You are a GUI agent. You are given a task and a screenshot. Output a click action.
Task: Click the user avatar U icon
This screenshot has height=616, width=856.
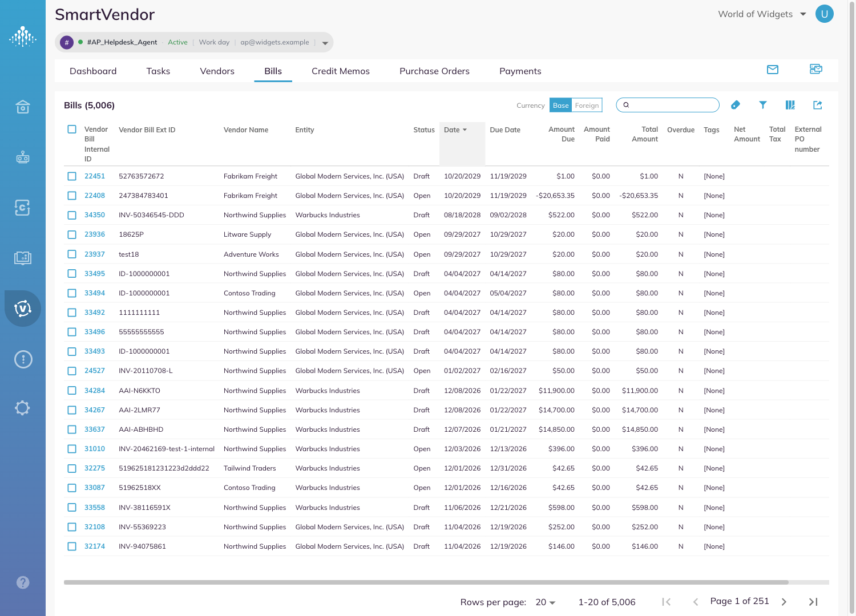825,14
